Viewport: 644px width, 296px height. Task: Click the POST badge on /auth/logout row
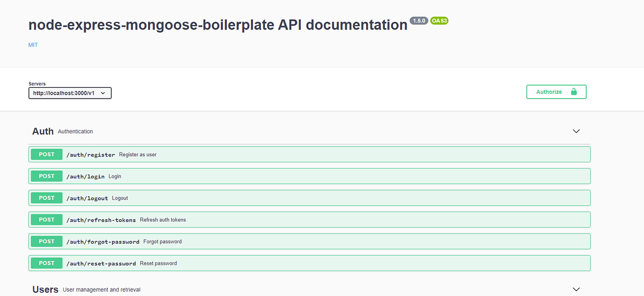click(46, 198)
